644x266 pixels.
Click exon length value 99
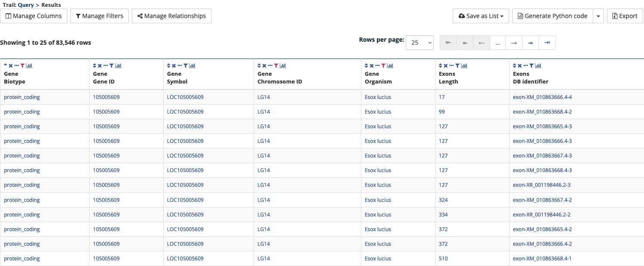pyautogui.click(x=442, y=111)
